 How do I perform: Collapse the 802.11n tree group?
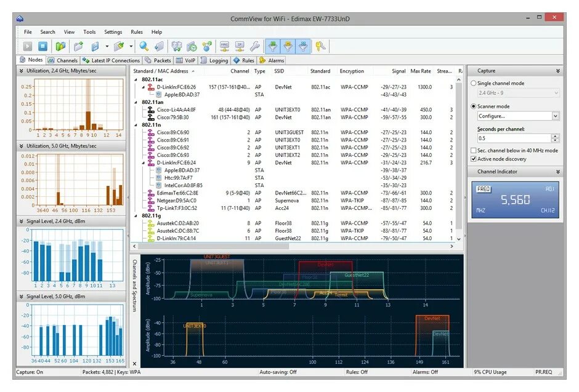tap(136, 125)
